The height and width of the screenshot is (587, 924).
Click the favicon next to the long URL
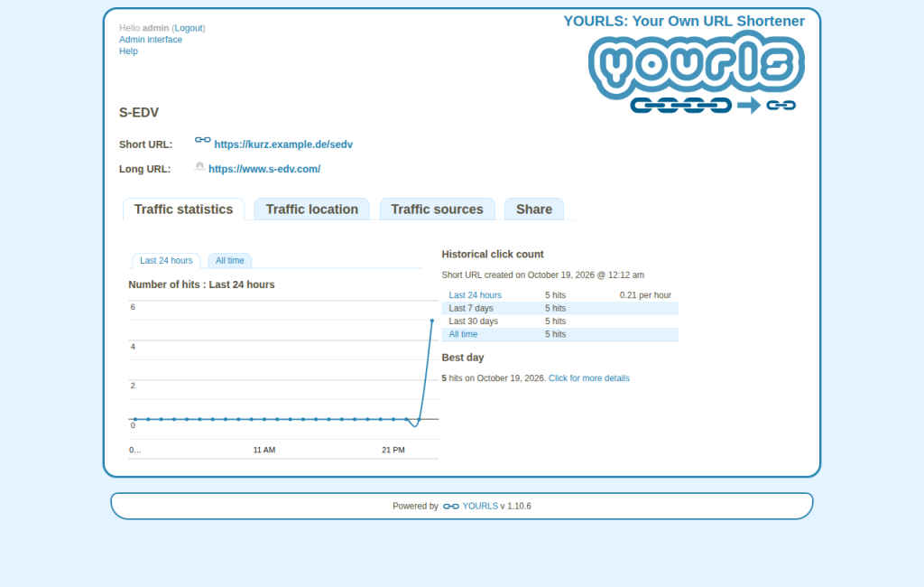tap(199, 167)
